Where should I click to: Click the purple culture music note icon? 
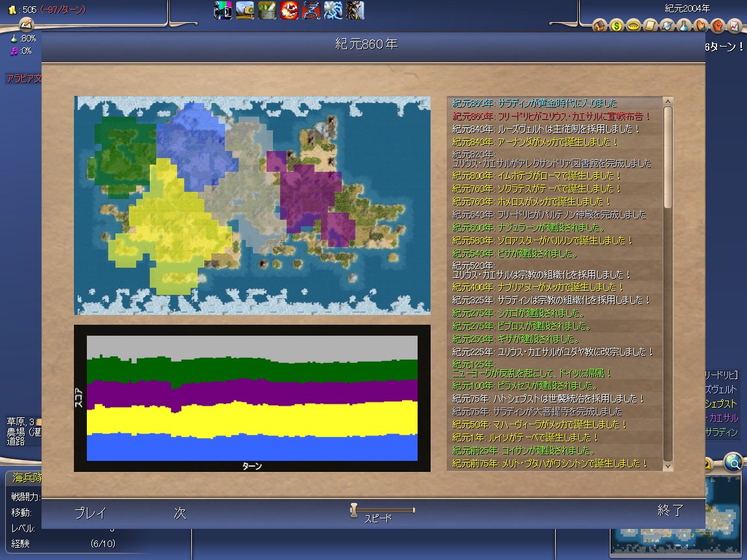pyautogui.click(x=14, y=51)
